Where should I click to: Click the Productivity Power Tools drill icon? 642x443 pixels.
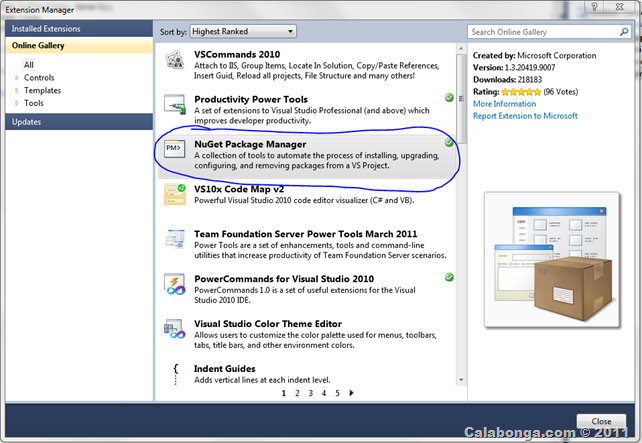tap(175, 104)
